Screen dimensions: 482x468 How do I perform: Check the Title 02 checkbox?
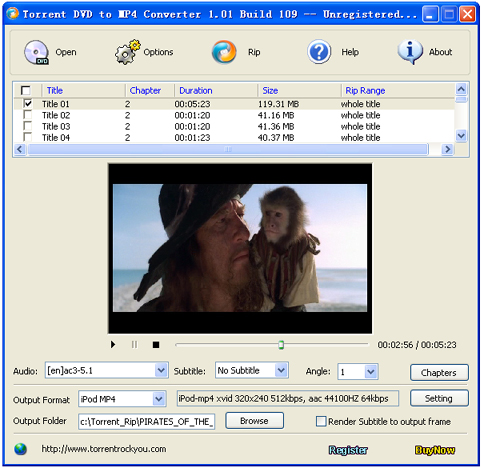pyautogui.click(x=28, y=115)
